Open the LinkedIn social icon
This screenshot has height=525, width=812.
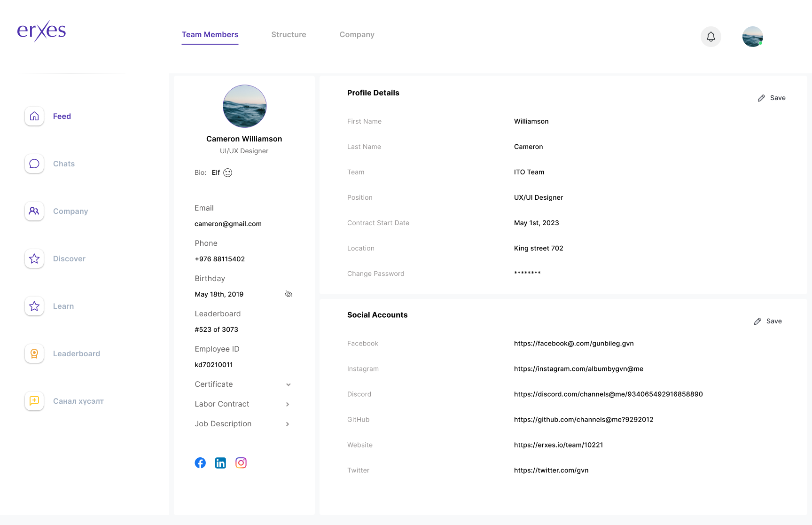pos(220,463)
